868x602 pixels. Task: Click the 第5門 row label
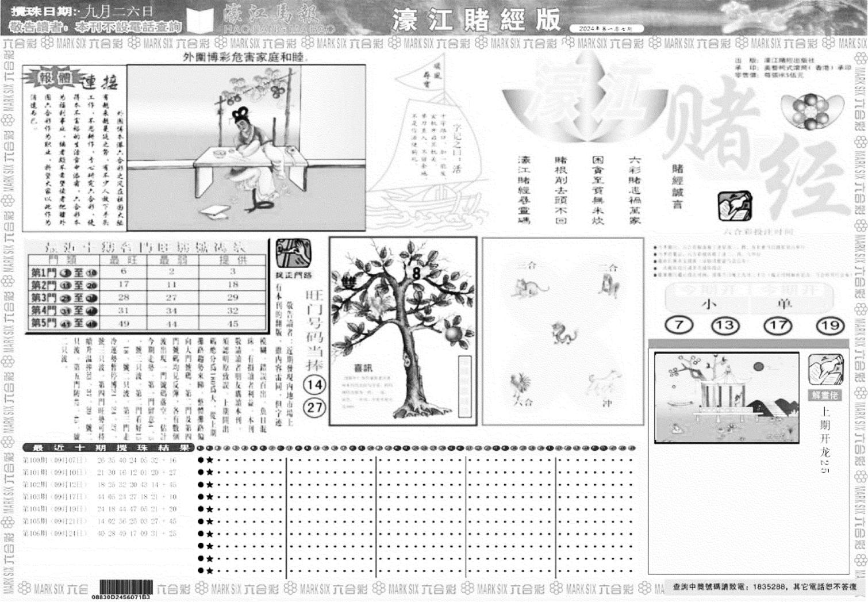pyautogui.click(x=63, y=323)
